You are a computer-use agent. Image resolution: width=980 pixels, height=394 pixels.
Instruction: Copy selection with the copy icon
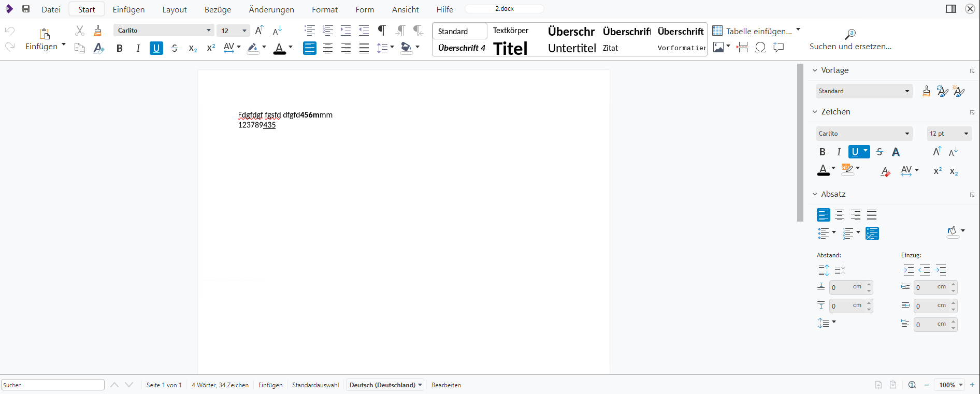click(x=79, y=48)
